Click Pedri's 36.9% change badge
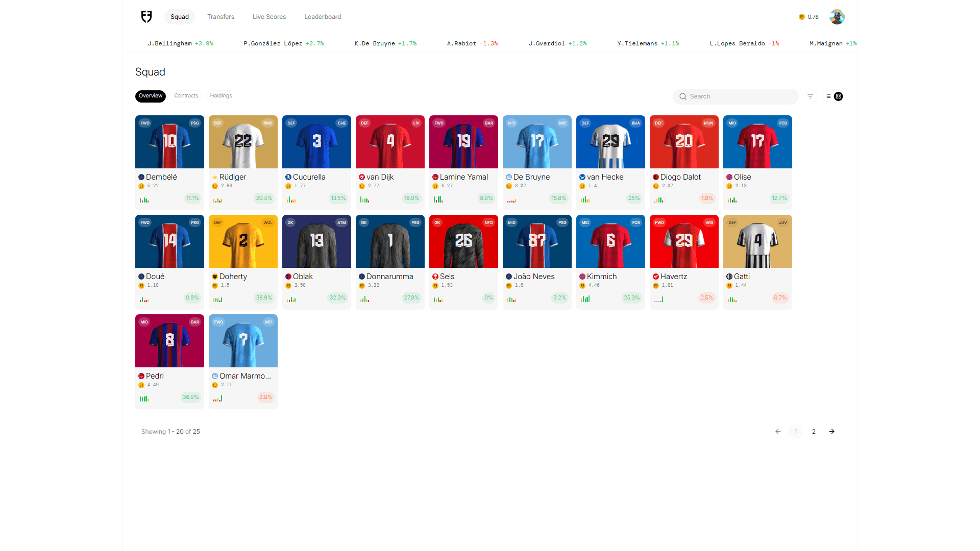Screen dimensions: 980x551 pyautogui.click(x=191, y=397)
